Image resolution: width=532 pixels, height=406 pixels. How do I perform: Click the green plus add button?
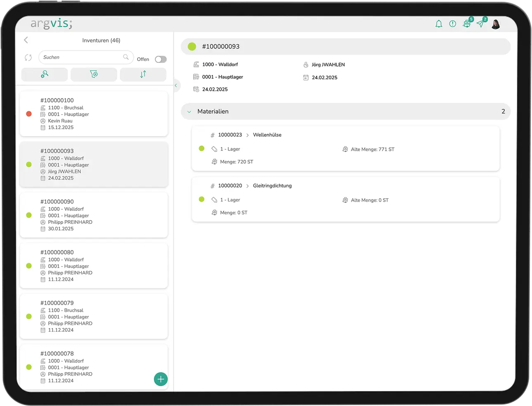pyautogui.click(x=161, y=379)
